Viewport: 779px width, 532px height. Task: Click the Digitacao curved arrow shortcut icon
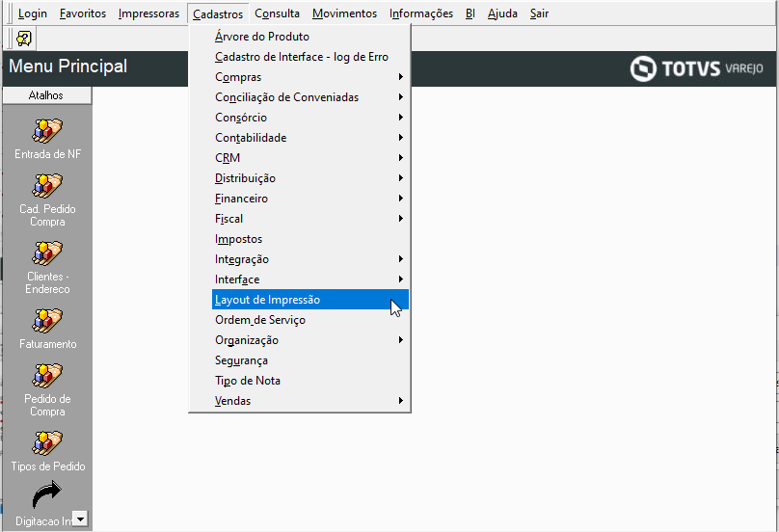click(x=47, y=495)
